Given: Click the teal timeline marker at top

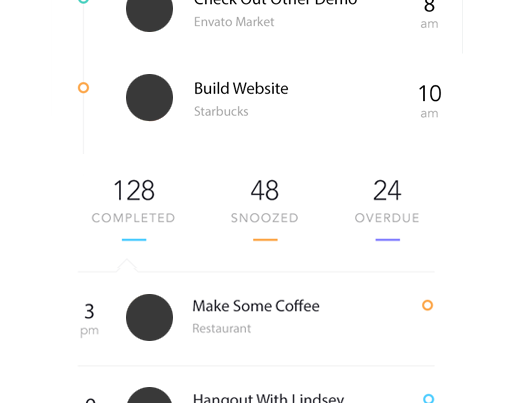Looking at the screenshot, I should click(83, 1).
